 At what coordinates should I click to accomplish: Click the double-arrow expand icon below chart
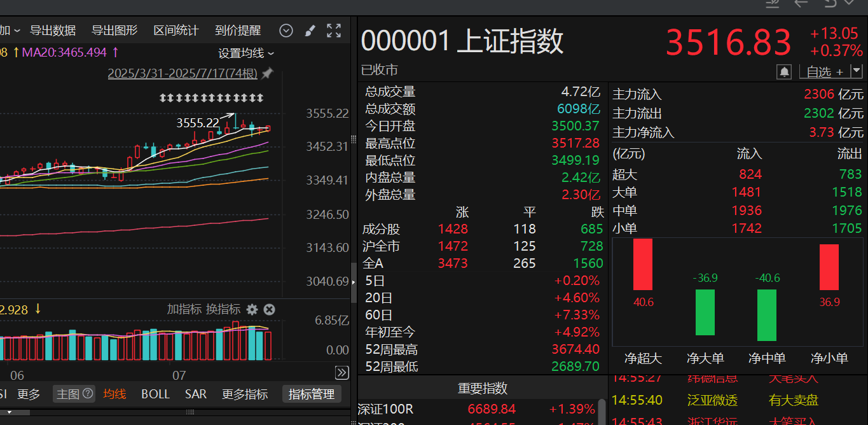341,373
